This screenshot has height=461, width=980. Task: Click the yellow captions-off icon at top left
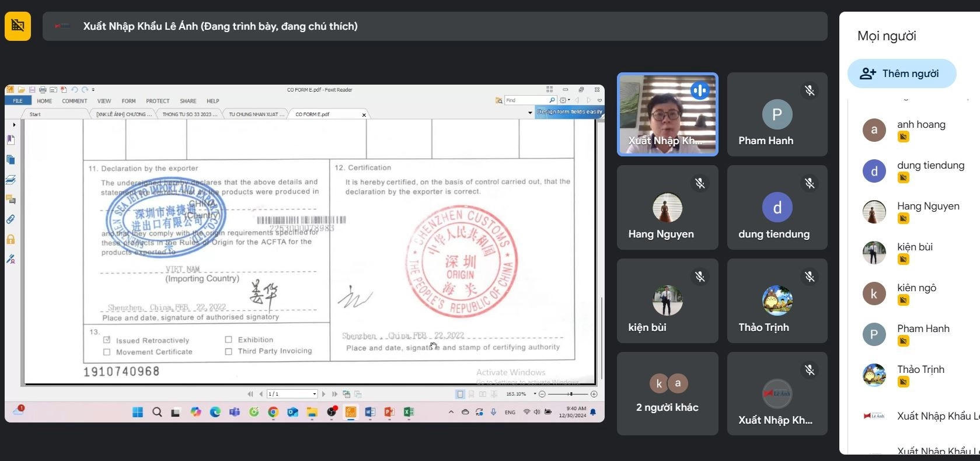(18, 26)
